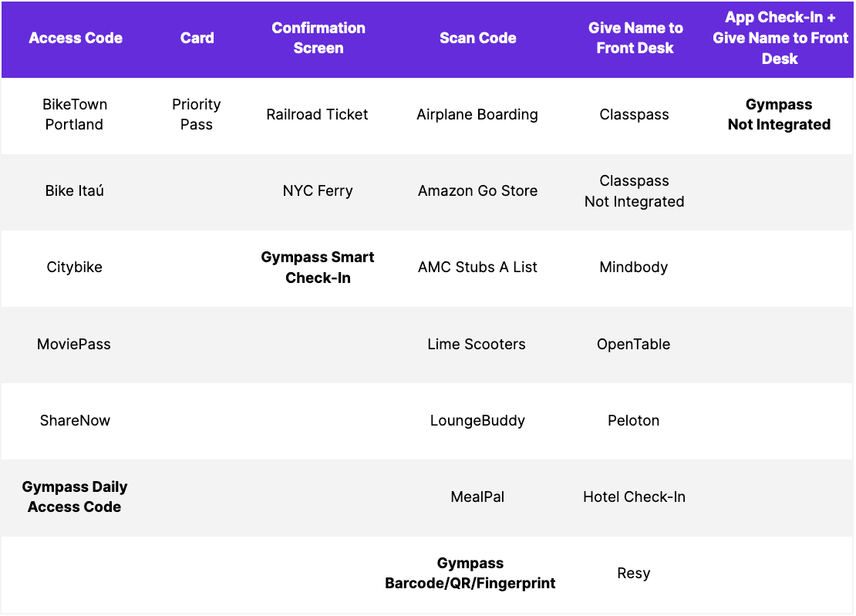Click the Gympass Not Integrated cell
Image resolution: width=856 pixels, height=616 pixels.
tap(779, 114)
